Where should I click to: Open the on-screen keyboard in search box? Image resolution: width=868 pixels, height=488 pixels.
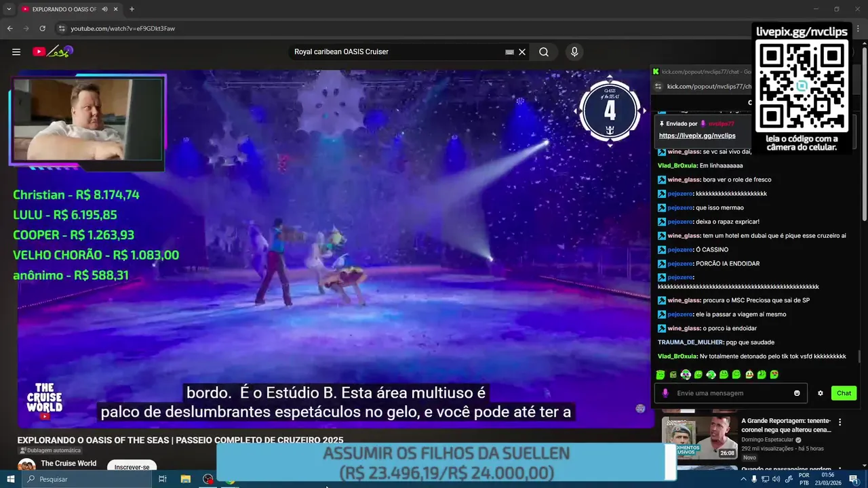[x=509, y=52]
